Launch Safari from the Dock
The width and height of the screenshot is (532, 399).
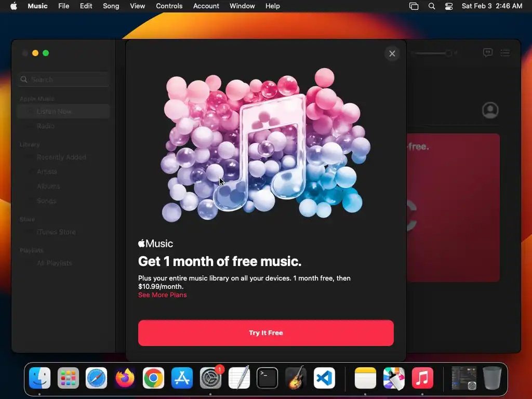(x=96, y=378)
